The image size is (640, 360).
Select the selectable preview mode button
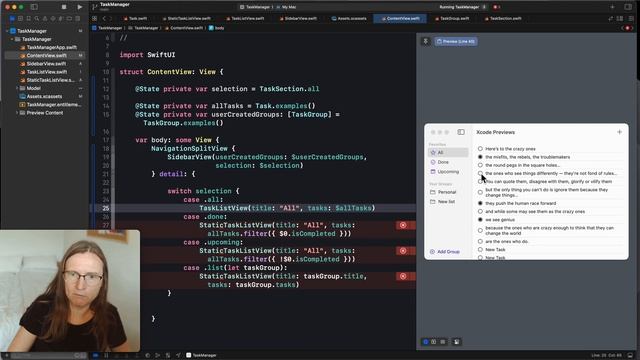pyautogui.click(x=433, y=342)
